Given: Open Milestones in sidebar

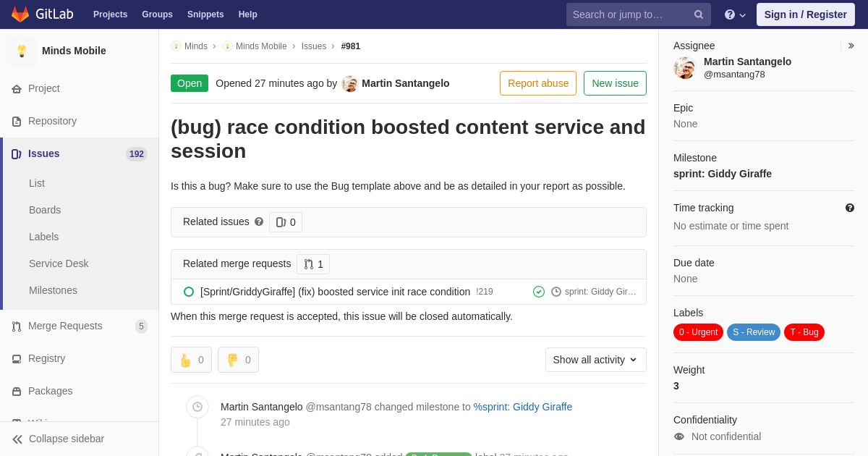Looking at the screenshot, I should (x=53, y=290).
